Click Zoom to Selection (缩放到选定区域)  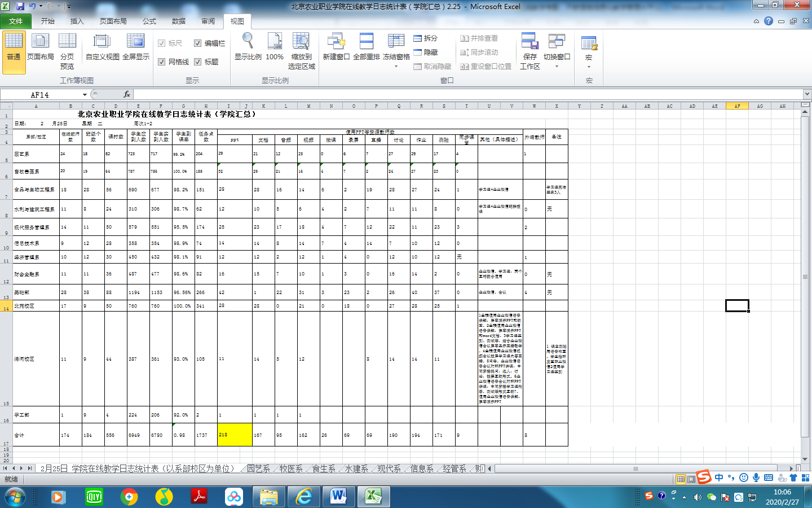[x=301, y=50]
